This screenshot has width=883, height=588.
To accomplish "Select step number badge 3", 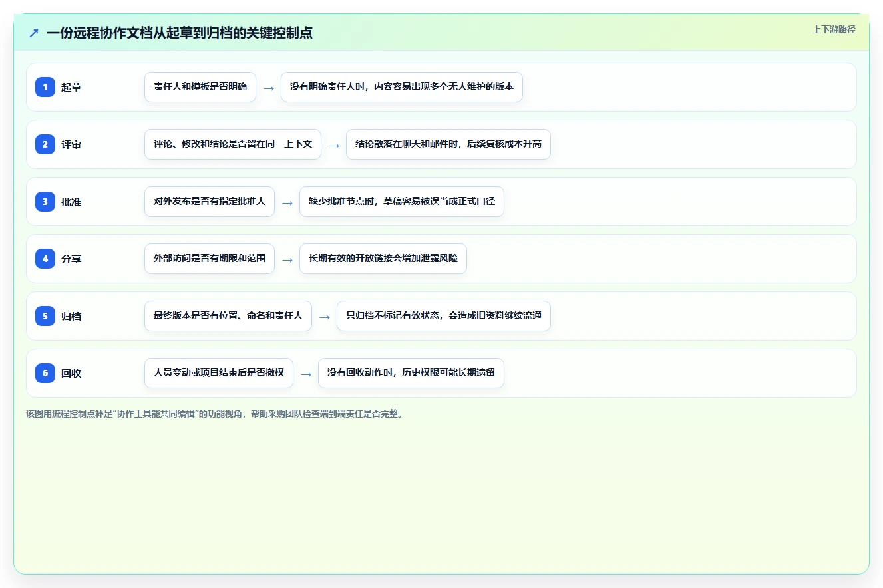I will (45, 202).
